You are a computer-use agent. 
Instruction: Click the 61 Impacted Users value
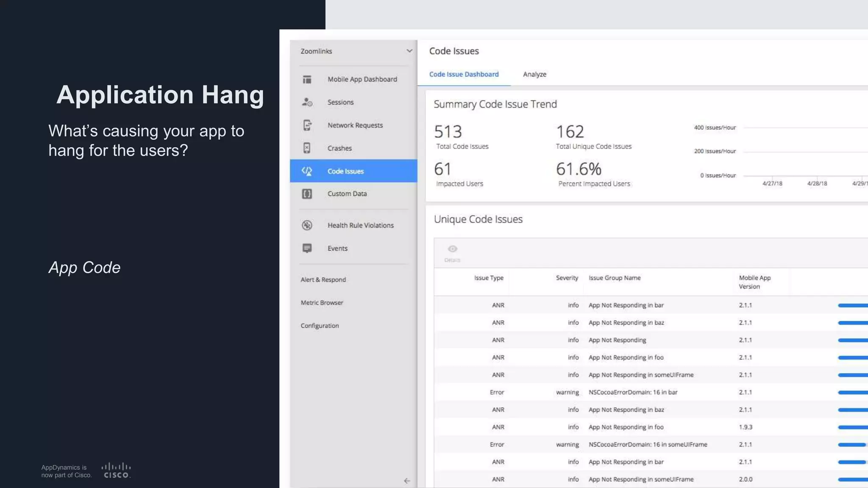point(442,169)
